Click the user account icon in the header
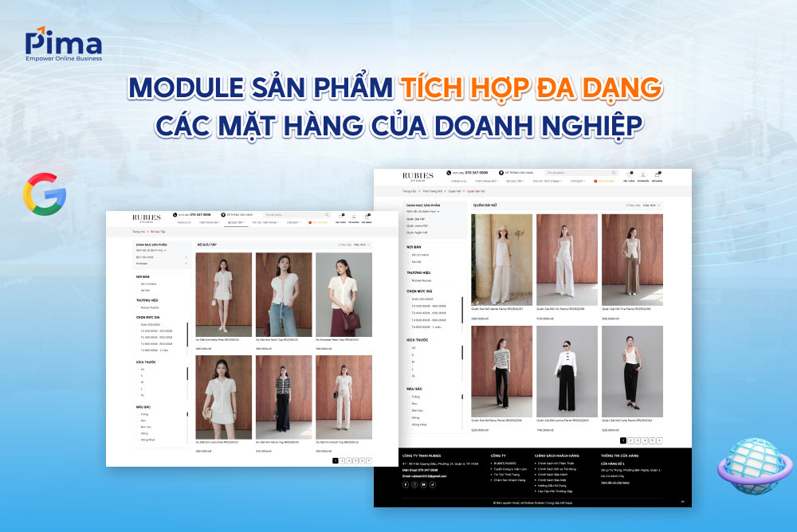The width and height of the screenshot is (797, 532). click(x=644, y=175)
